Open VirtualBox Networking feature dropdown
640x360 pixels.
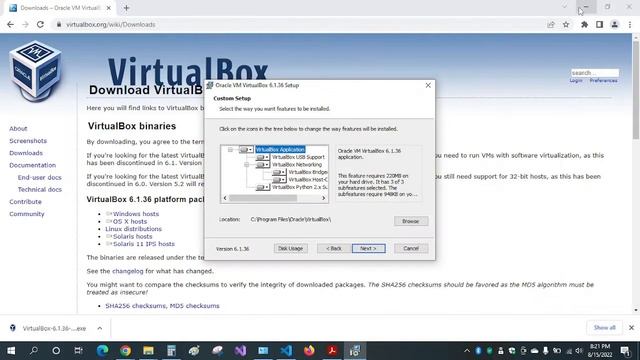tap(262, 164)
